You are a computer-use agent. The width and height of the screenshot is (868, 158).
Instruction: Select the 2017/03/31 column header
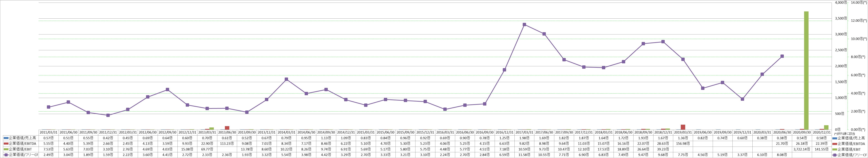524,132
